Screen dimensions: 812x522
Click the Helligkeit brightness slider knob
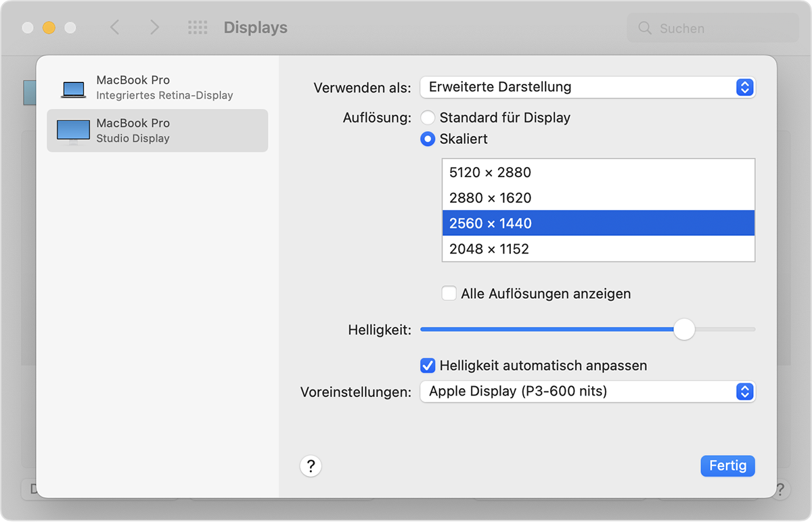[684, 329]
